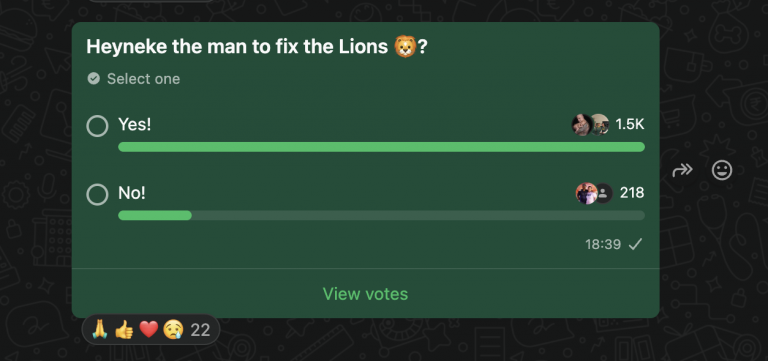
Task: Open View votes link
Action: pos(365,294)
